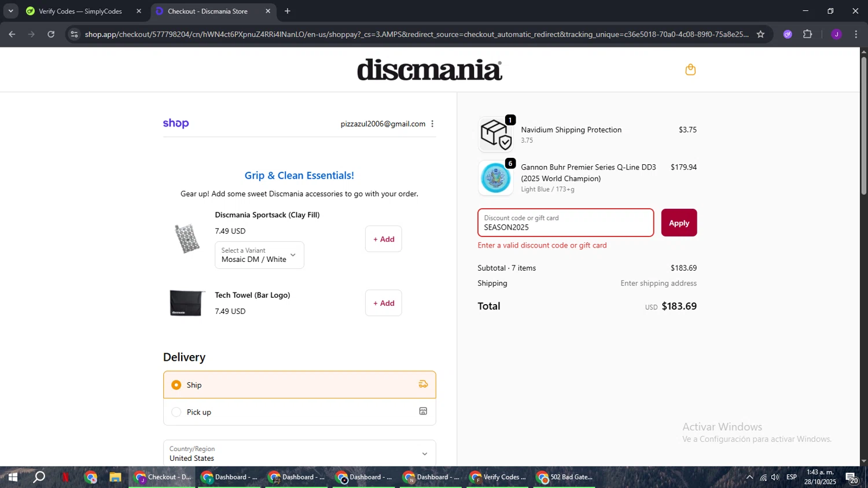Open account options menu beside email
Image resolution: width=868 pixels, height=488 pixels.
[432, 124]
